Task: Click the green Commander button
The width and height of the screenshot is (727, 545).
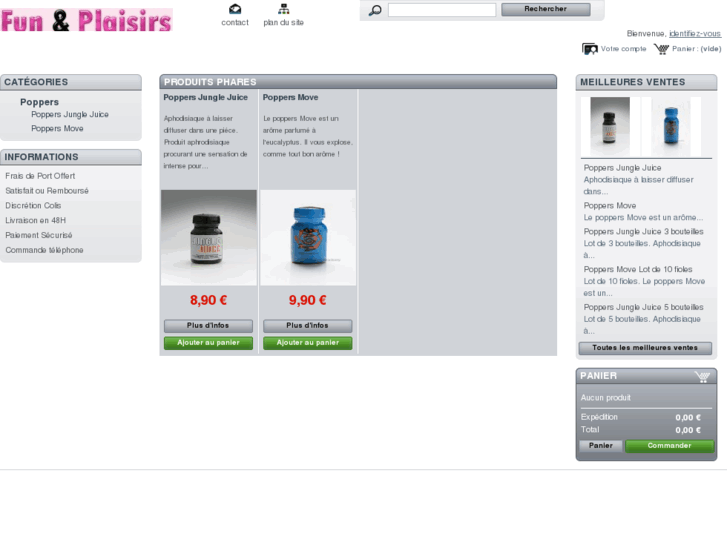Action: (670, 446)
